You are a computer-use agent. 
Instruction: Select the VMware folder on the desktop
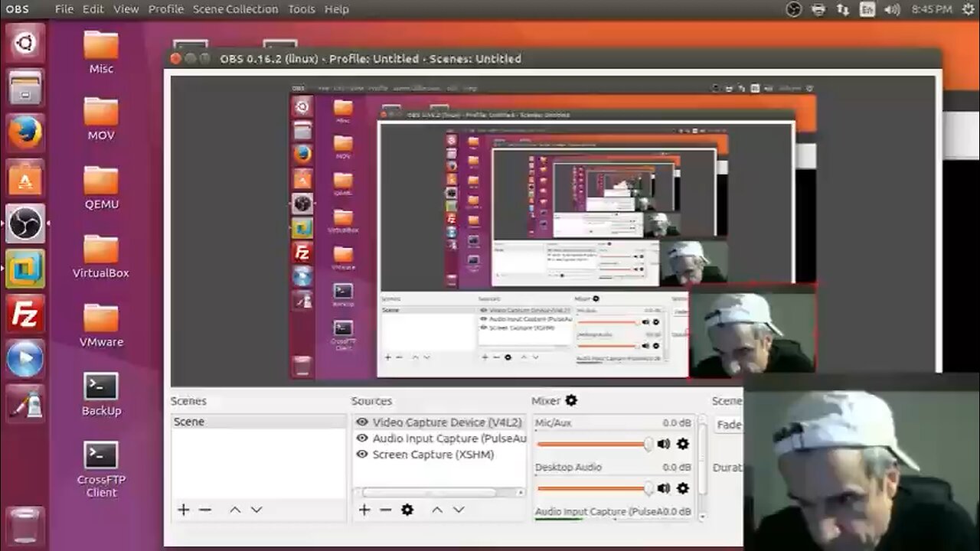(101, 326)
